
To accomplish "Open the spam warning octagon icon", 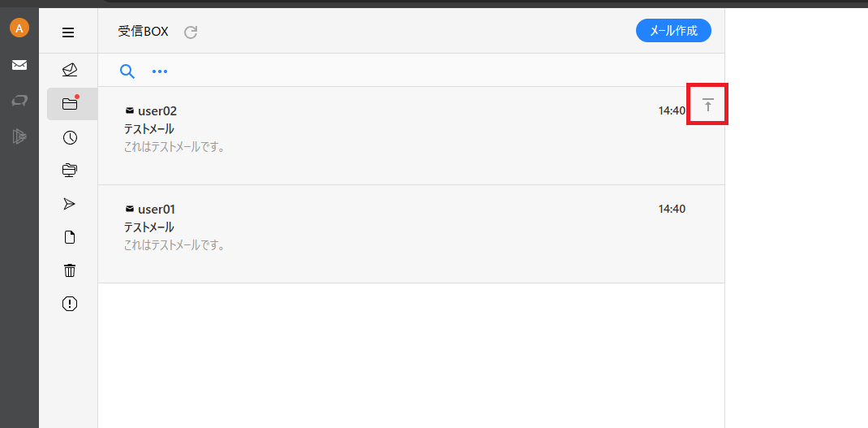I will point(70,304).
